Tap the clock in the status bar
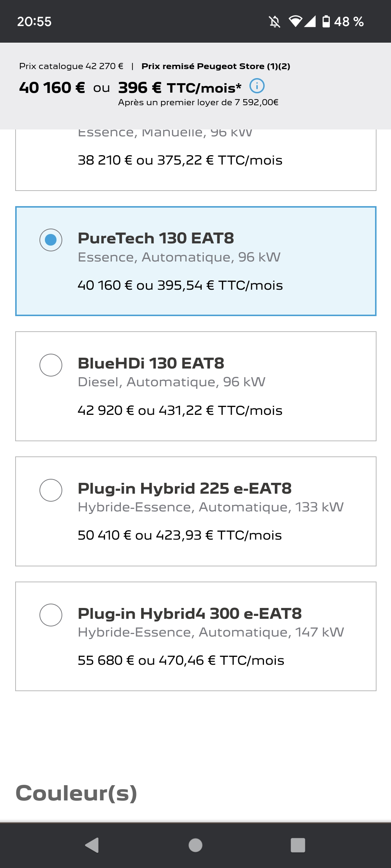This screenshot has height=868, width=391. pos(34,22)
